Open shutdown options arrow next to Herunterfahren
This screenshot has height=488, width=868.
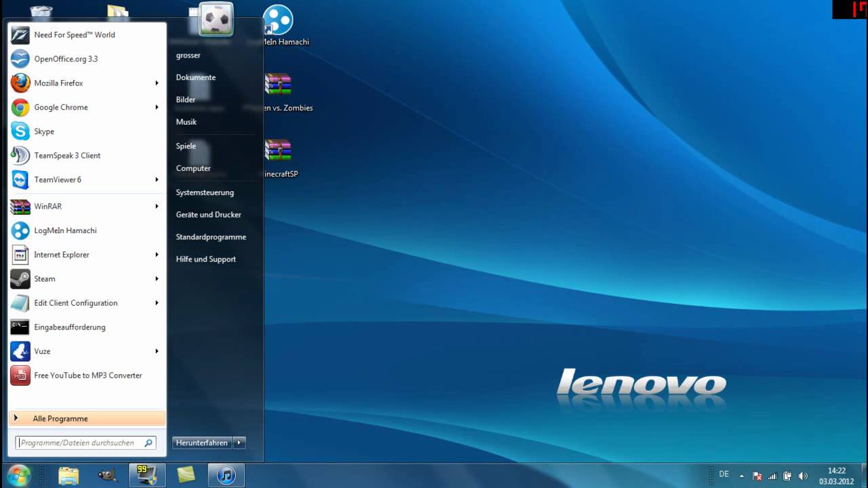pos(239,443)
